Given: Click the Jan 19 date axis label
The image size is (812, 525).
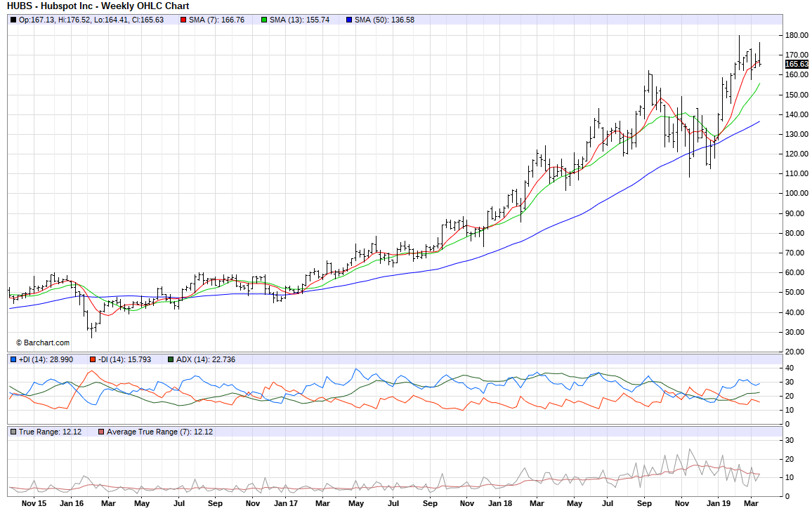Looking at the screenshot, I should [718, 503].
